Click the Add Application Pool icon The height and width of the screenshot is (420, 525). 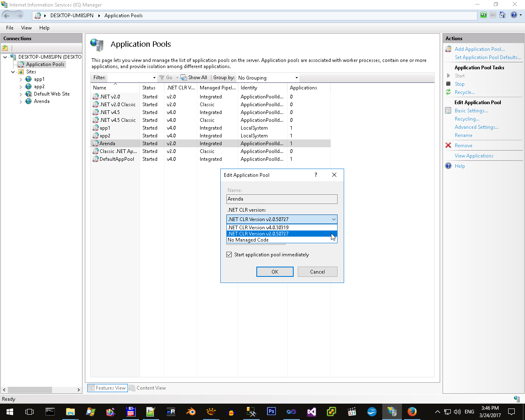[448, 49]
